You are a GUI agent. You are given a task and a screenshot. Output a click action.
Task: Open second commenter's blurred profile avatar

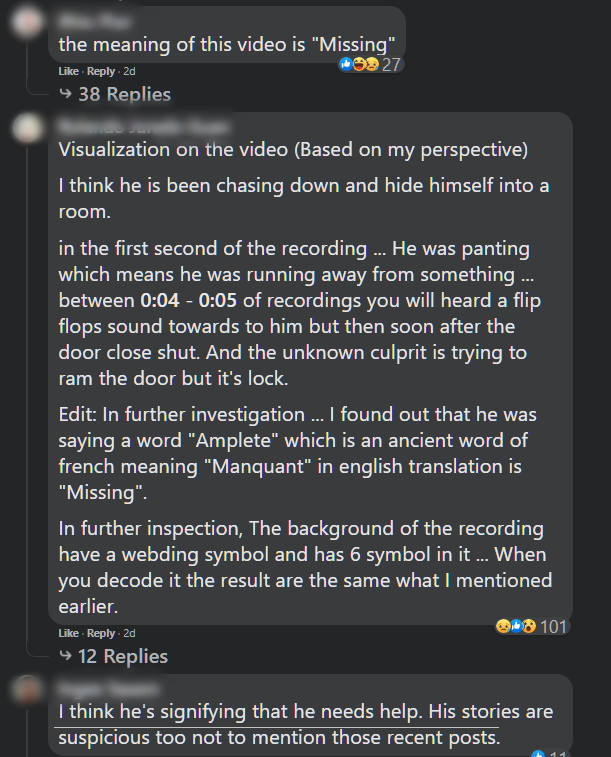27,127
